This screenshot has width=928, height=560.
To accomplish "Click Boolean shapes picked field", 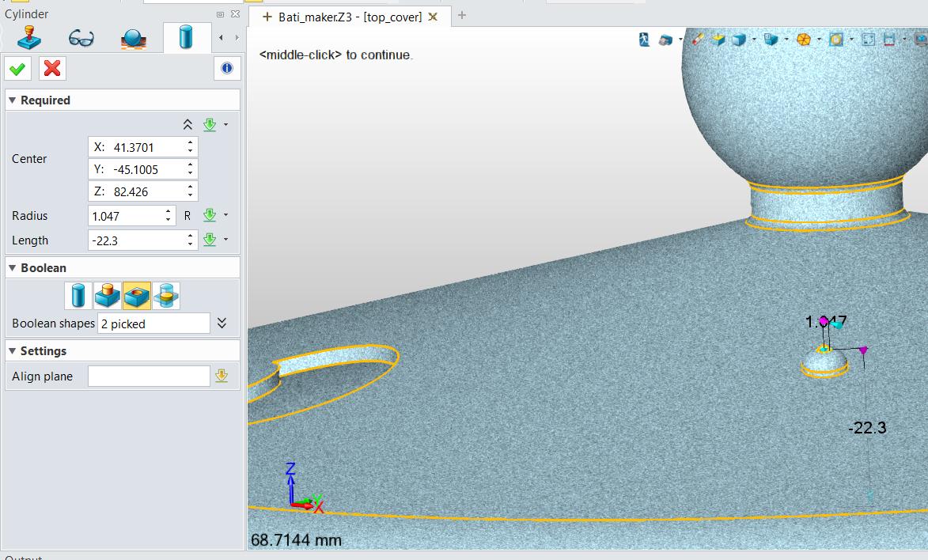I will click(x=153, y=324).
